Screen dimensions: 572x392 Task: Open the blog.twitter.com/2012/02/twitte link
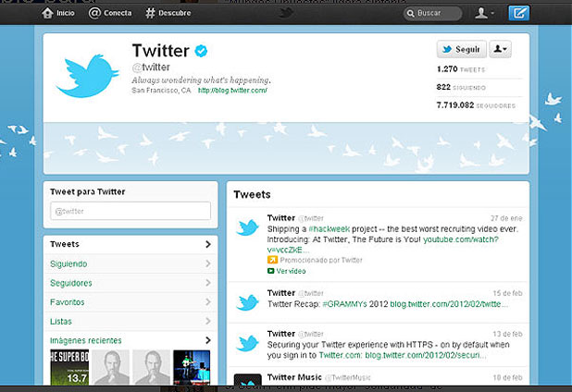pyautogui.click(x=449, y=304)
